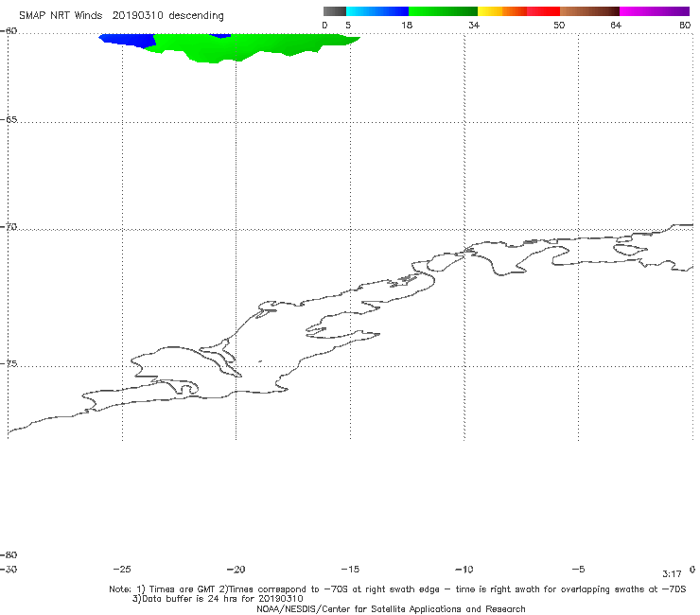
Task: Click the NOAA/NESDIS credit line
Action: (x=391, y=609)
